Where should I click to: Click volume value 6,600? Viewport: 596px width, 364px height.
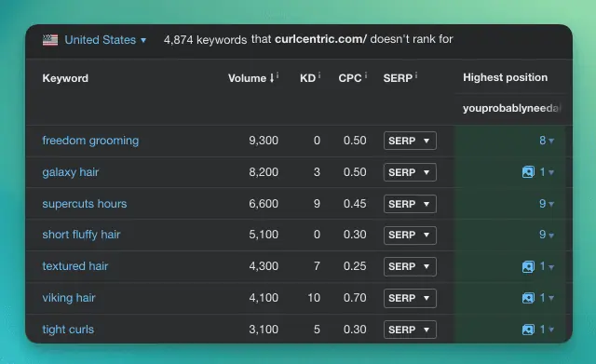tap(264, 204)
